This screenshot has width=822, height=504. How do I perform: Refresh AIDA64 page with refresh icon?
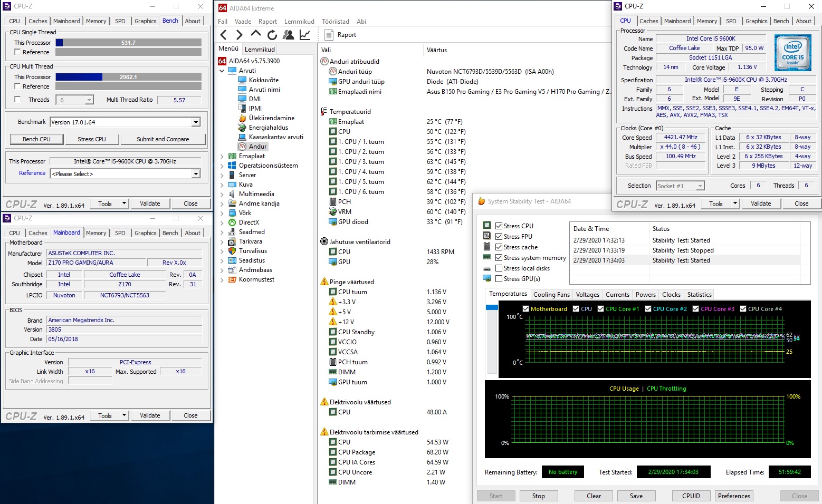[272, 35]
